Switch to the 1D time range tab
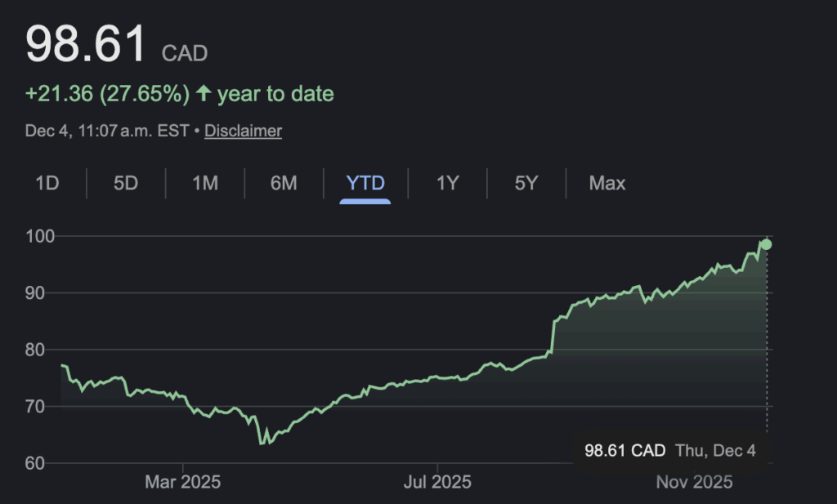The image size is (837, 504). 47,183
